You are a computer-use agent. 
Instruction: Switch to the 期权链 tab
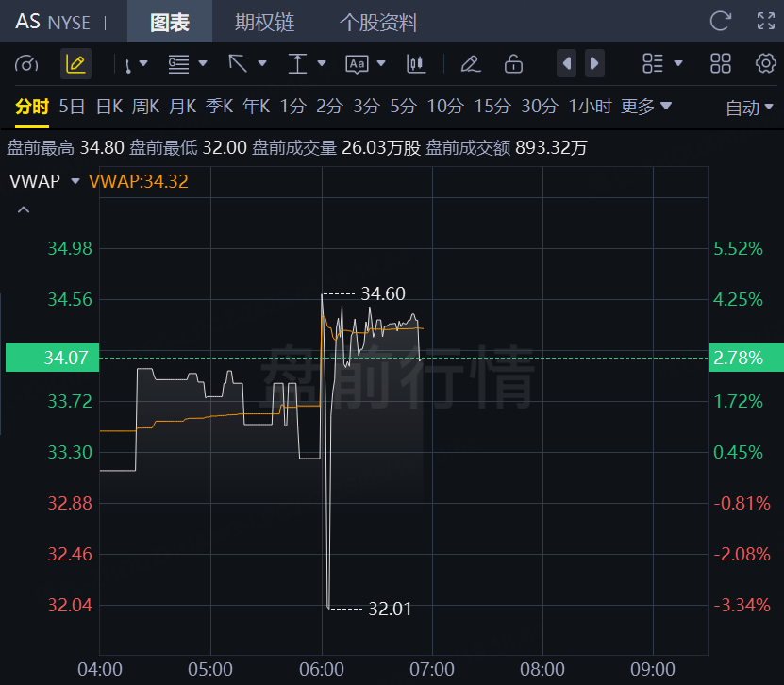pos(264,23)
